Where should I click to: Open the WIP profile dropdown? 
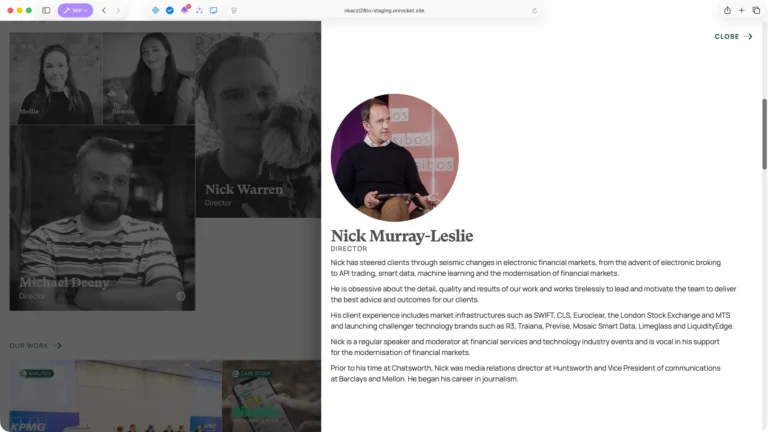click(75, 10)
